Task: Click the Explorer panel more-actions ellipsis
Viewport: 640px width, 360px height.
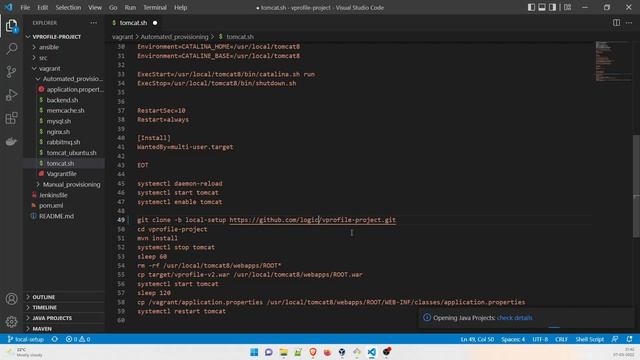Action: [x=93, y=23]
